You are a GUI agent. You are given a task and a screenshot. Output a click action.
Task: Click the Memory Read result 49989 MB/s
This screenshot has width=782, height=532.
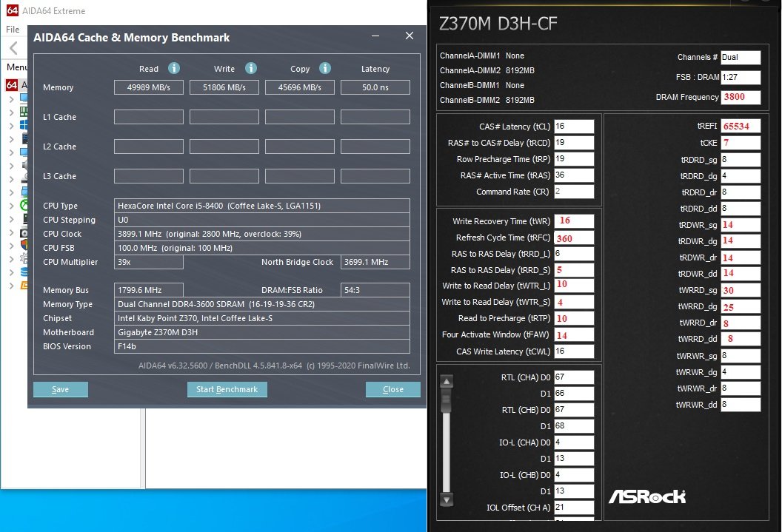[x=149, y=87]
